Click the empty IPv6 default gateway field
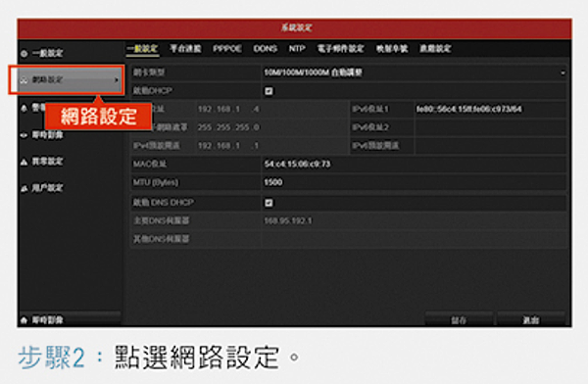 [491, 146]
